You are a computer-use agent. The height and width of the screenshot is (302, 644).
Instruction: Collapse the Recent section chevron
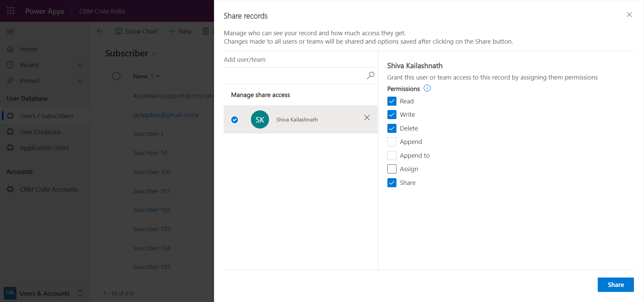tap(80, 65)
